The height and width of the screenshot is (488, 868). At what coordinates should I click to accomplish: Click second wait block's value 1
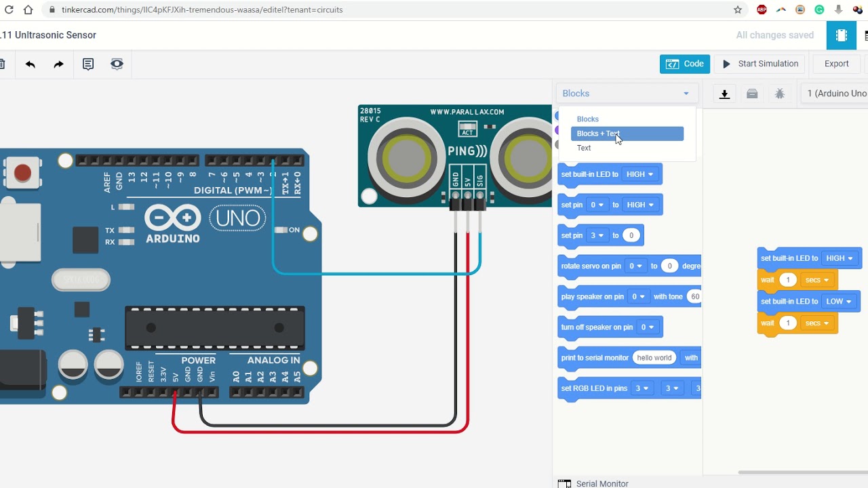tap(788, 323)
